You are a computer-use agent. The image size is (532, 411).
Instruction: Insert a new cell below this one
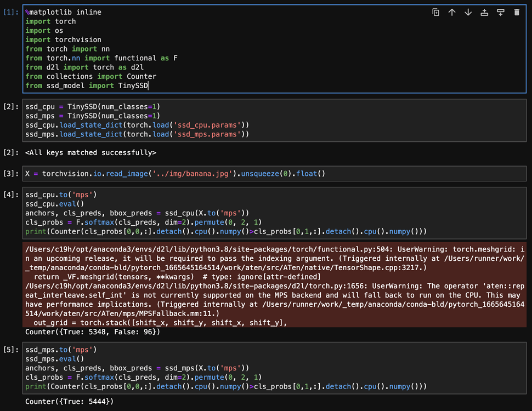[500, 13]
